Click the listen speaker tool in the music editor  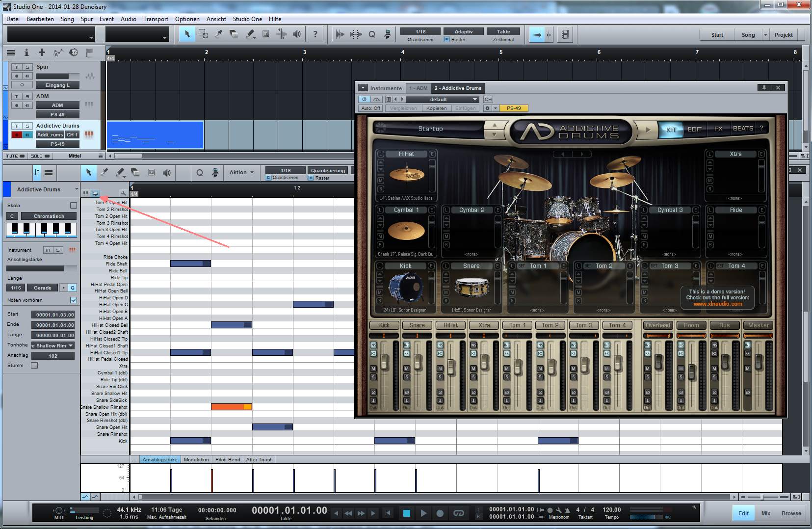pos(167,172)
